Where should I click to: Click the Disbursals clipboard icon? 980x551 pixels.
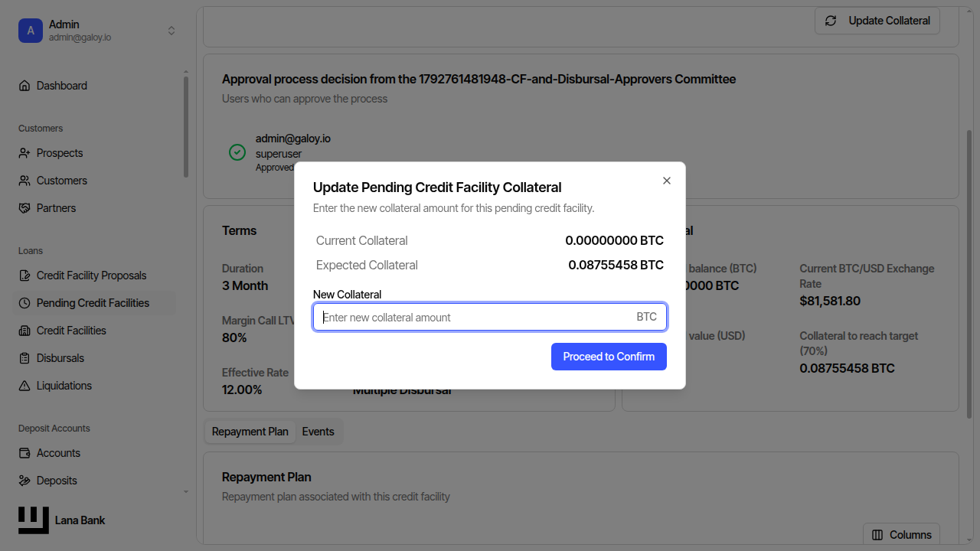click(24, 358)
